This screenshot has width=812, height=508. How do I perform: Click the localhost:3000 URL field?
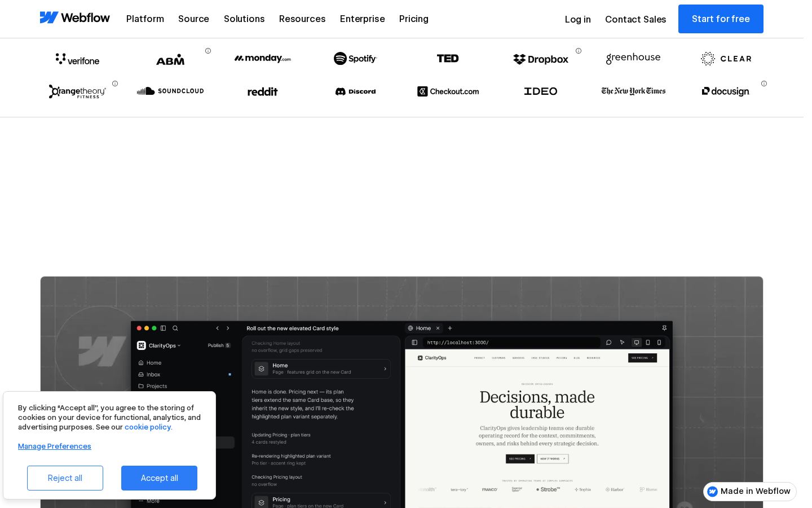tap(511, 342)
